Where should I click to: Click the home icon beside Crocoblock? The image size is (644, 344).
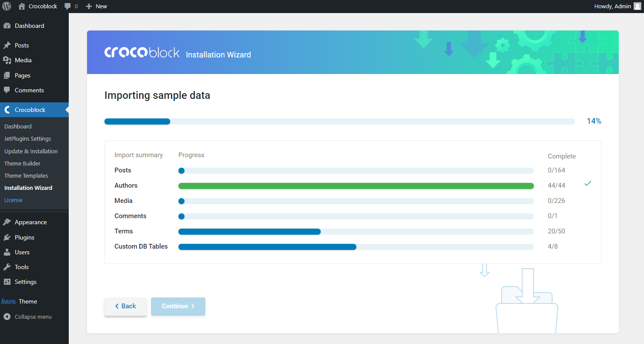[22, 6]
